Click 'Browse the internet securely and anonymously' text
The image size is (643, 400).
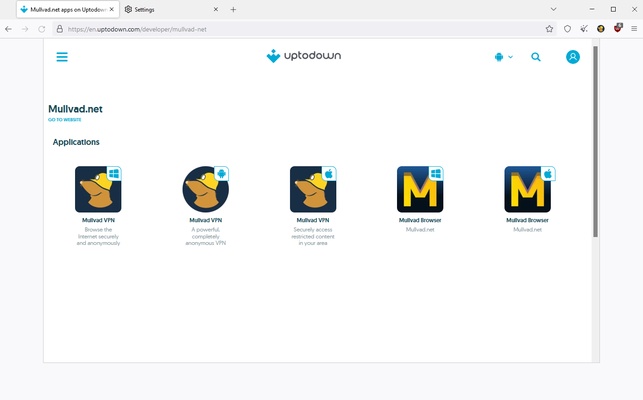tap(98, 236)
